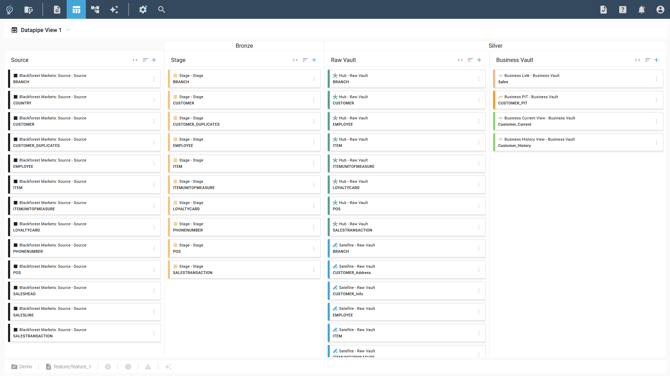Open three-dot menu of Business Link Sales card
The image size is (670, 376).
click(657, 79)
